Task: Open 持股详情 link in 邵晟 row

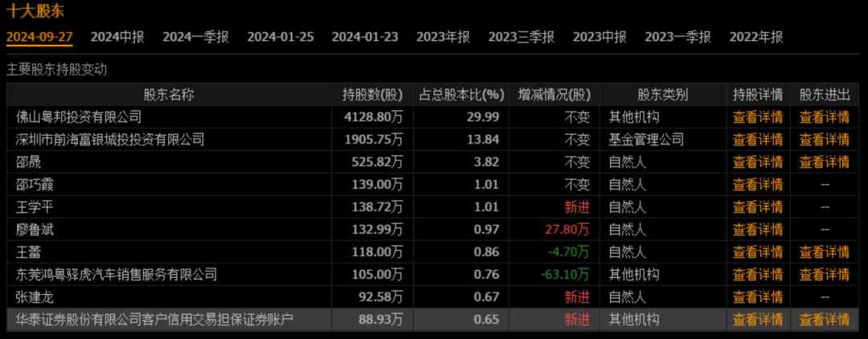Action: click(758, 162)
